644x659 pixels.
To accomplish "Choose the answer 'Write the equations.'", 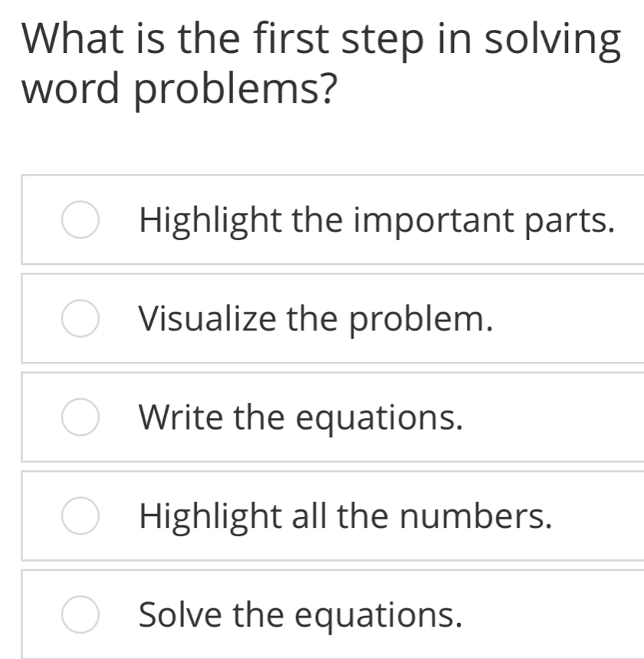I will (x=322, y=417).
